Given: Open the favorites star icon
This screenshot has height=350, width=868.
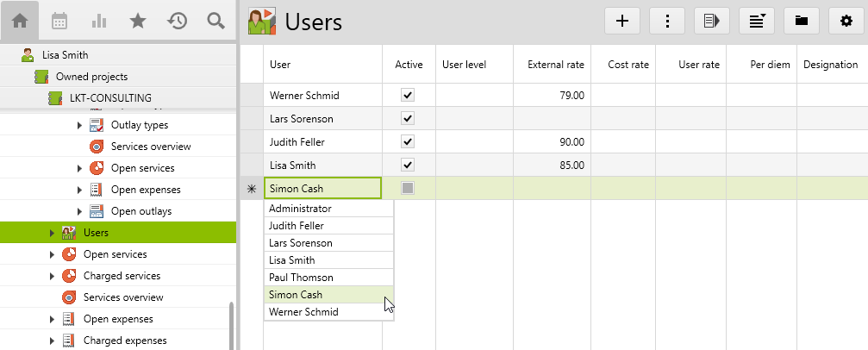Looking at the screenshot, I should pyautogui.click(x=137, y=22).
